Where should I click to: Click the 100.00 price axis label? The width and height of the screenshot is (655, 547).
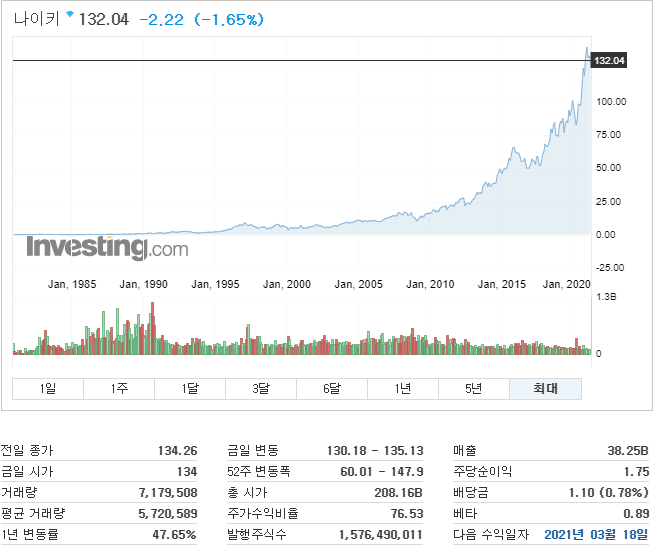611,102
